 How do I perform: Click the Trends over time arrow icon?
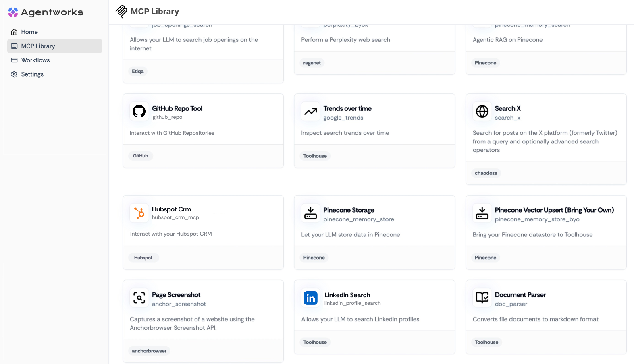(x=310, y=112)
